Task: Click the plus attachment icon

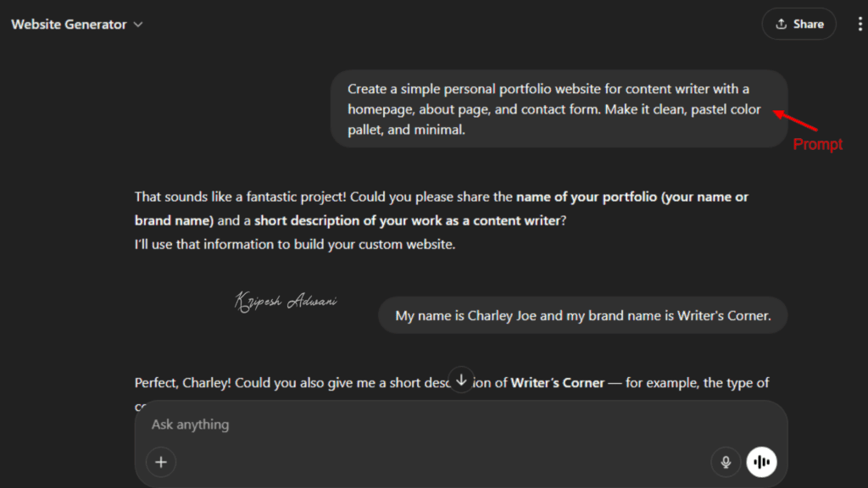Action: coord(161,462)
